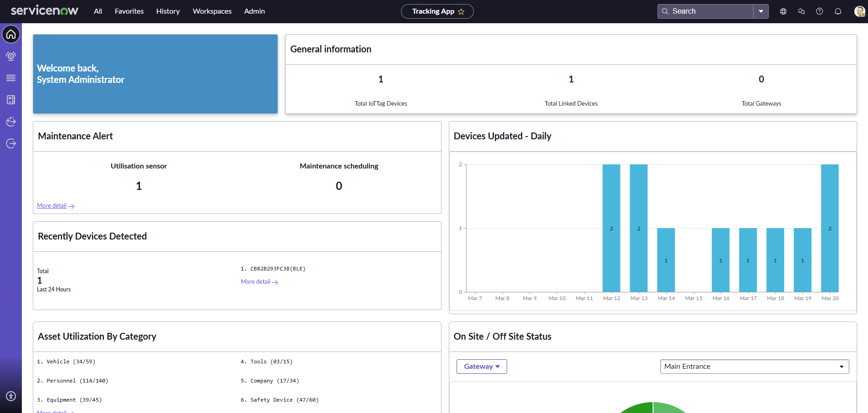Open the chat conversations icon
This screenshot has width=868, height=413.
[801, 11]
